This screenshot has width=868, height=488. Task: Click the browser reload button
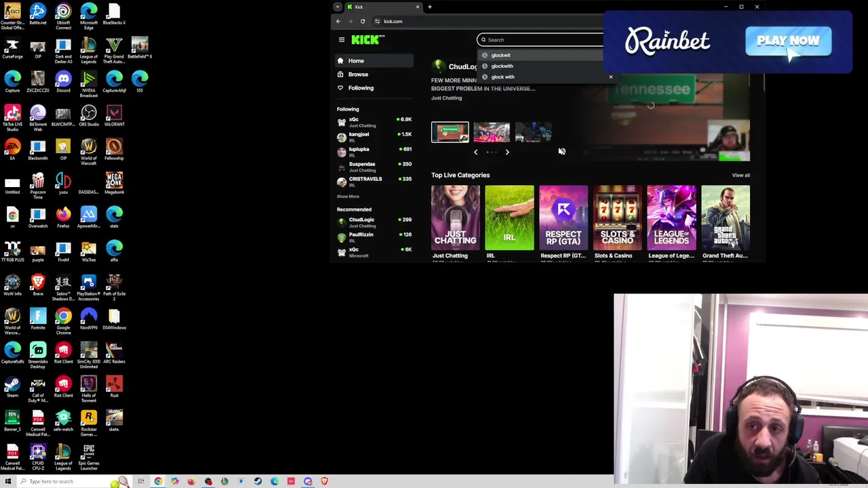click(363, 21)
